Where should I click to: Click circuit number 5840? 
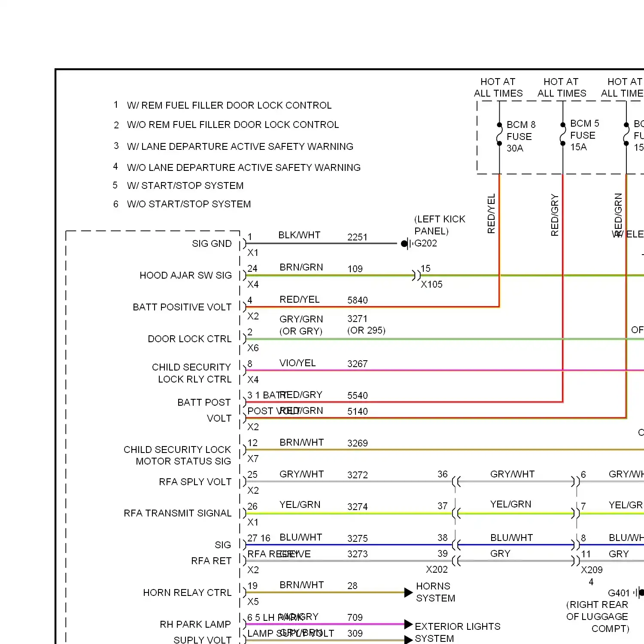point(358,300)
